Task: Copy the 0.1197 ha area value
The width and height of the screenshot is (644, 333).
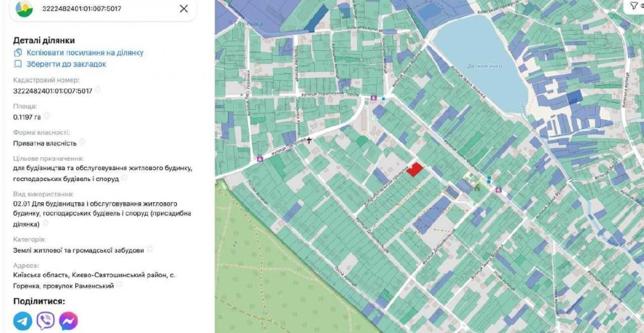Action: [46, 116]
